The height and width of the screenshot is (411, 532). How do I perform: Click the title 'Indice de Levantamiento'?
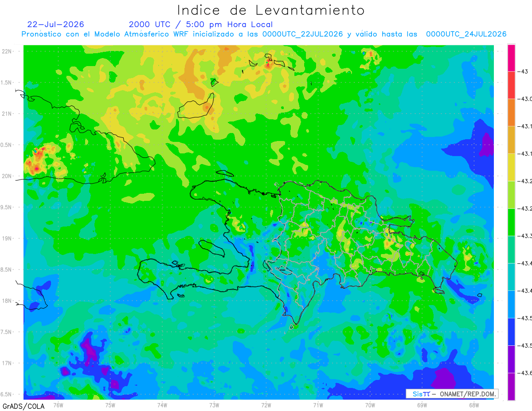tap(271, 10)
